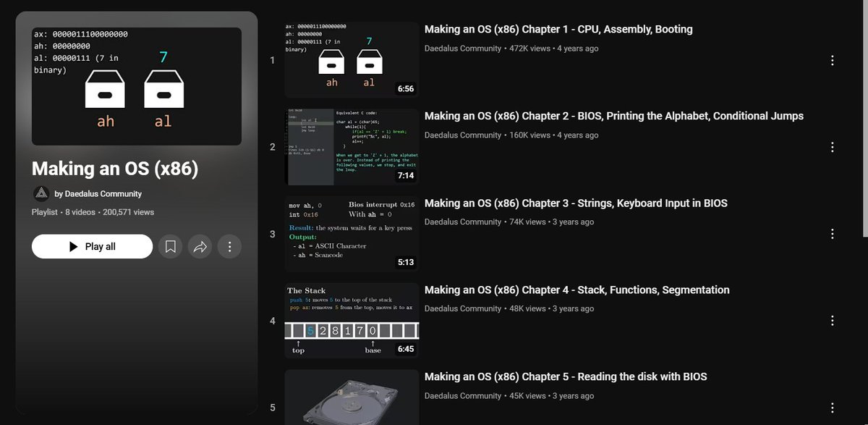This screenshot has width=868, height=425.
Task: Click Daedalus Community channel name under Chapter 4
Action: pos(463,309)
